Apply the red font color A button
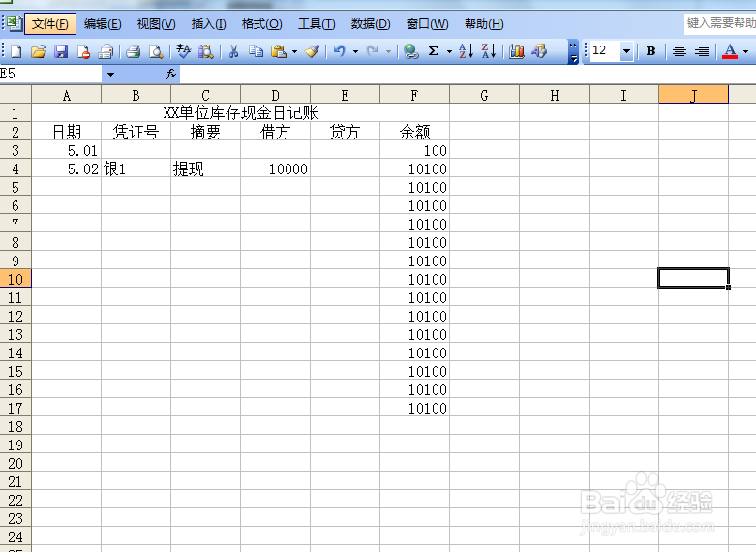This screenshot has height=552, width=756. click(730, 51)
